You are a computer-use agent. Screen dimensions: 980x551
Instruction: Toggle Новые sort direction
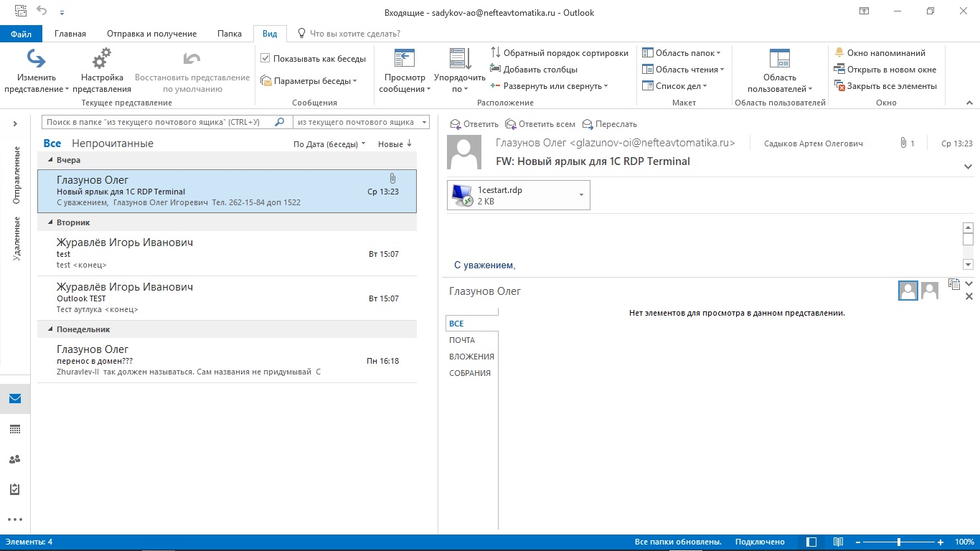point(395,144)
